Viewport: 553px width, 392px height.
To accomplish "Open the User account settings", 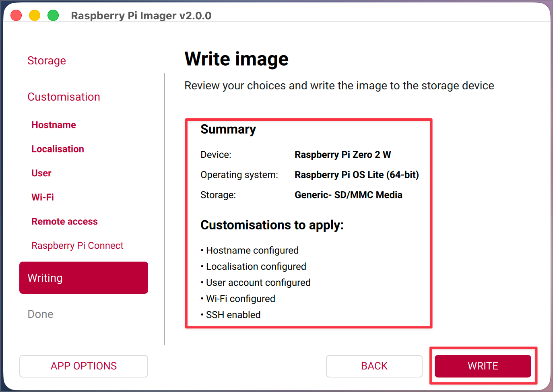I will tap(41, 173).
